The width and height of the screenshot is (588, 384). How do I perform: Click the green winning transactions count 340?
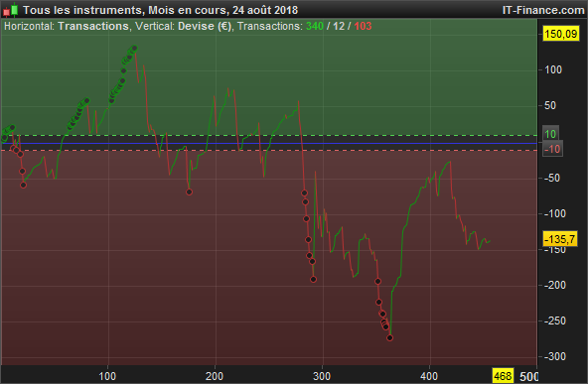point(315,26)
